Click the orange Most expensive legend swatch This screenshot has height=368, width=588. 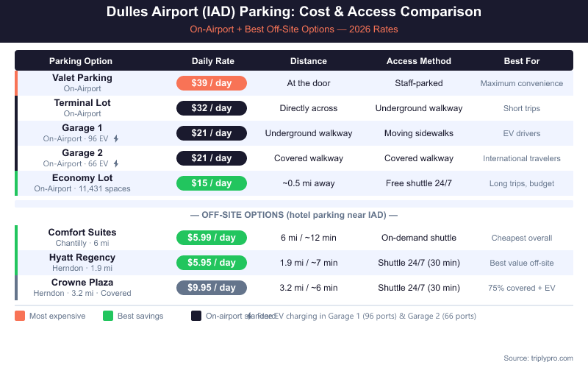tap(20, 316)
